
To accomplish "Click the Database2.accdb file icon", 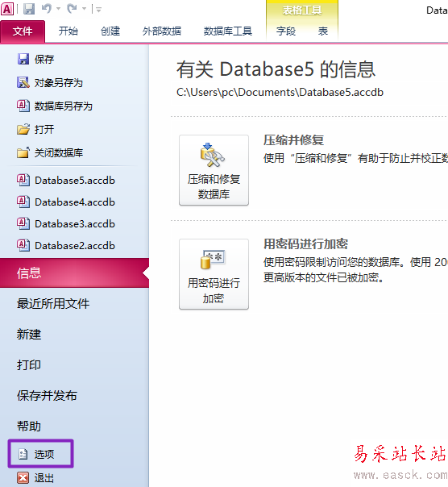I will tap(23, 245).
